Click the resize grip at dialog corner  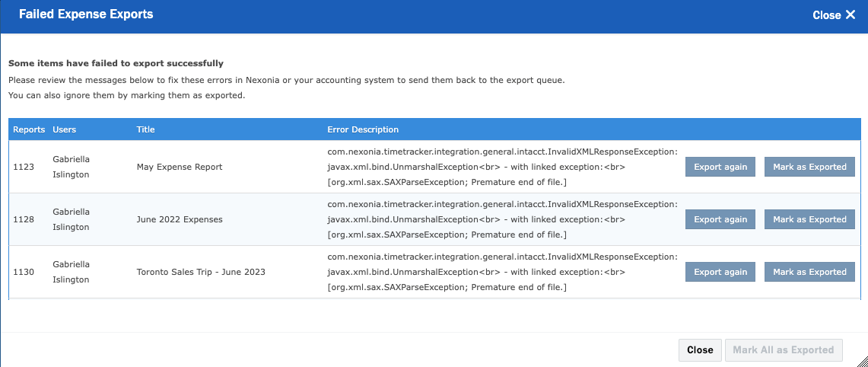pos(861,360)
